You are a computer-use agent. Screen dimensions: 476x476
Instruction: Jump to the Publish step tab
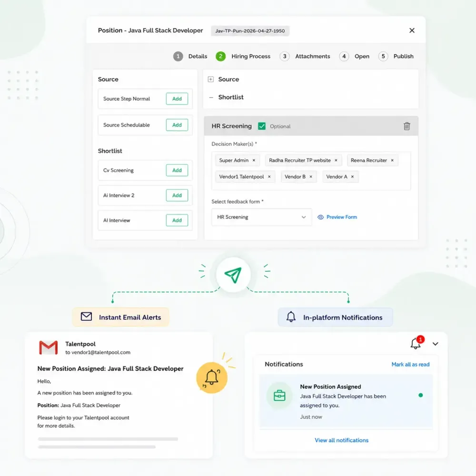tap(403, 56)
